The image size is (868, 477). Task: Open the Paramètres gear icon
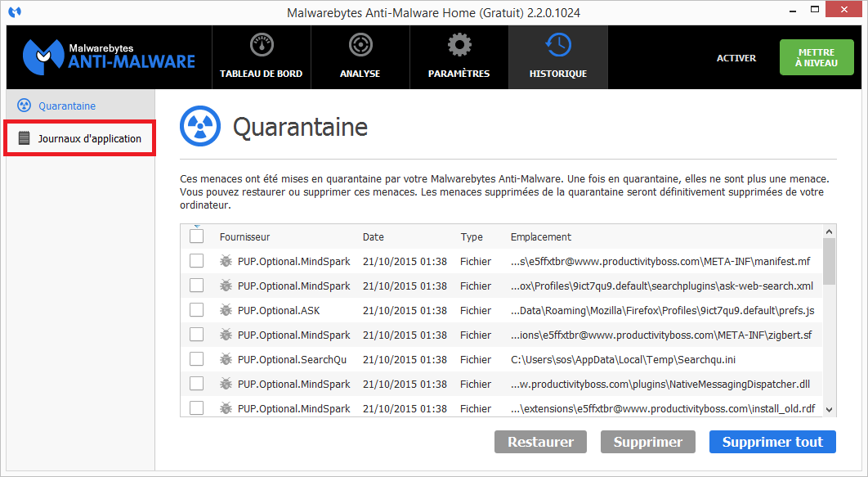[459, 46]
